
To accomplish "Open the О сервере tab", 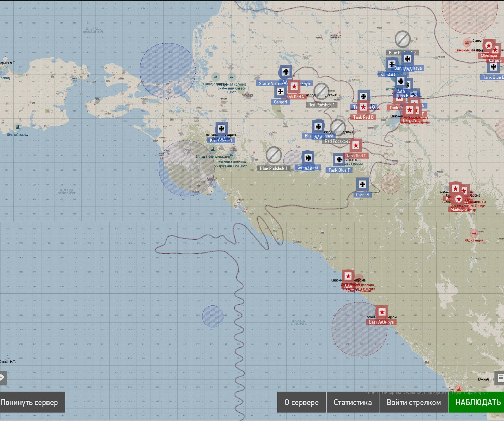I will pyautogui.click(x=302, y=402).
